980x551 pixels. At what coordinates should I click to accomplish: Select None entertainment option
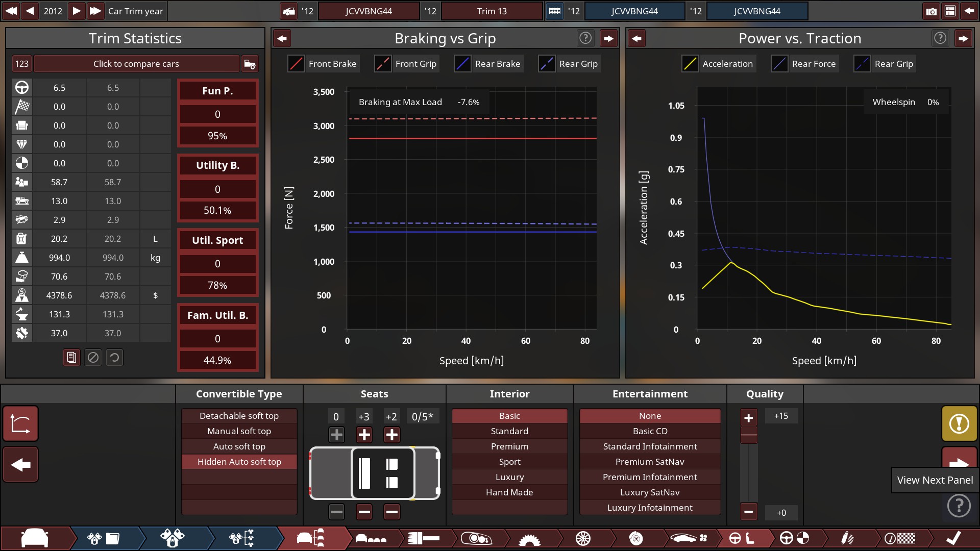(650, 416)
